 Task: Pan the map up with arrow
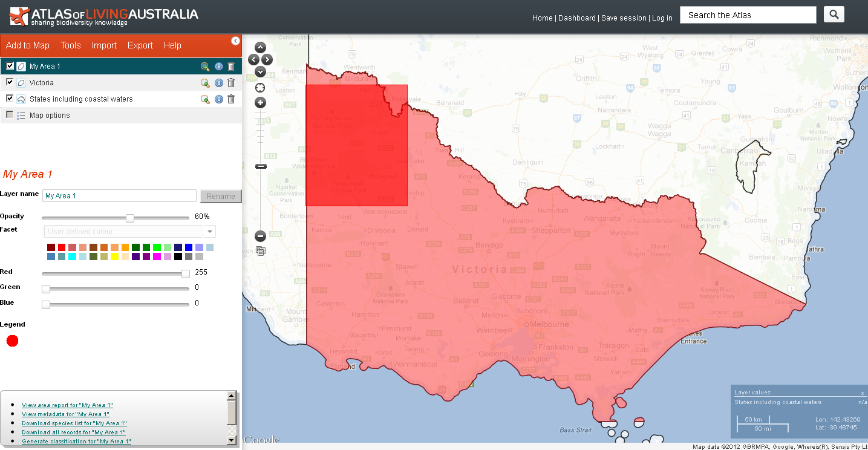coord(260,47)
